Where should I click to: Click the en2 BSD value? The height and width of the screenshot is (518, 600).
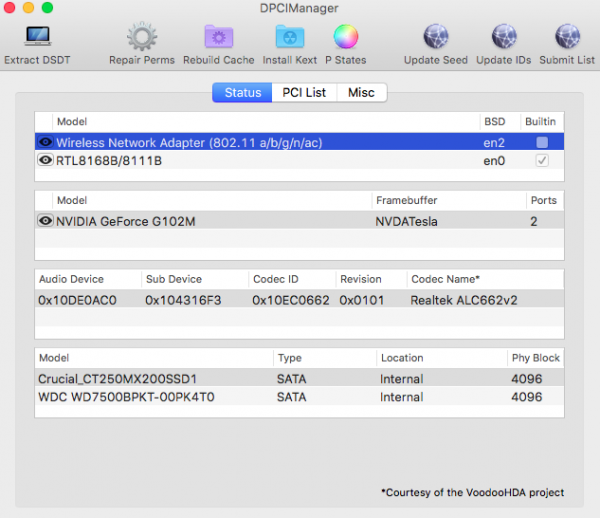tap(494, 143)
